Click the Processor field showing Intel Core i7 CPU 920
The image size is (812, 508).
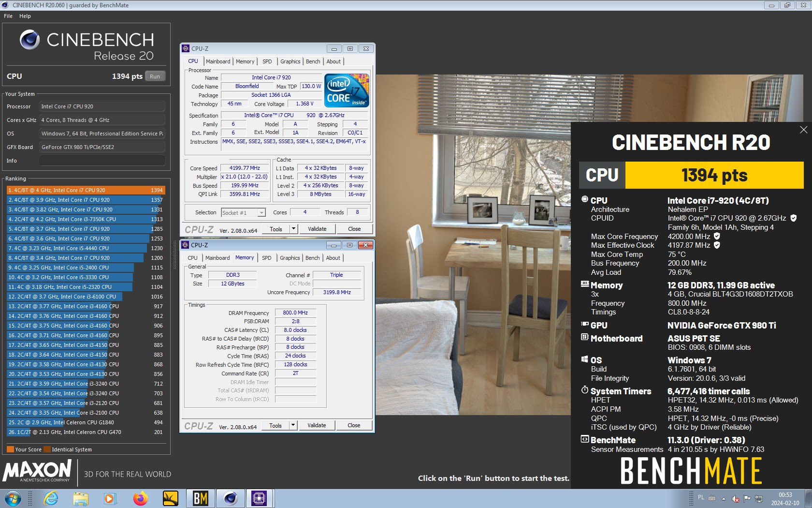[102, 106]
